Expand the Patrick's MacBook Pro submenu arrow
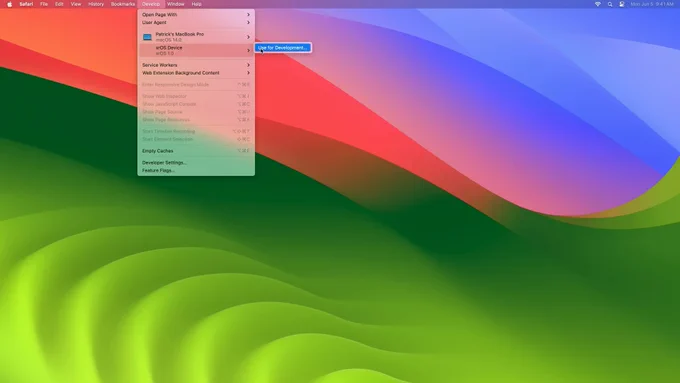680x383 pixels. pyautogui.click(x=248, y=37)
